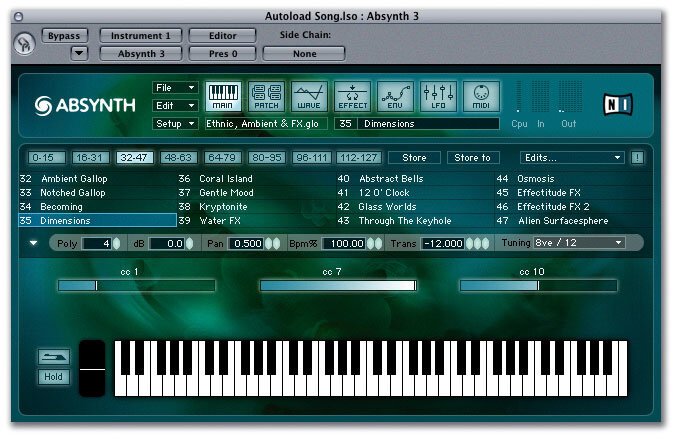Click the link chain icon in plugin header
This screenshot has width=673, height=435.
pyautogui.click(x=24, y=44)
